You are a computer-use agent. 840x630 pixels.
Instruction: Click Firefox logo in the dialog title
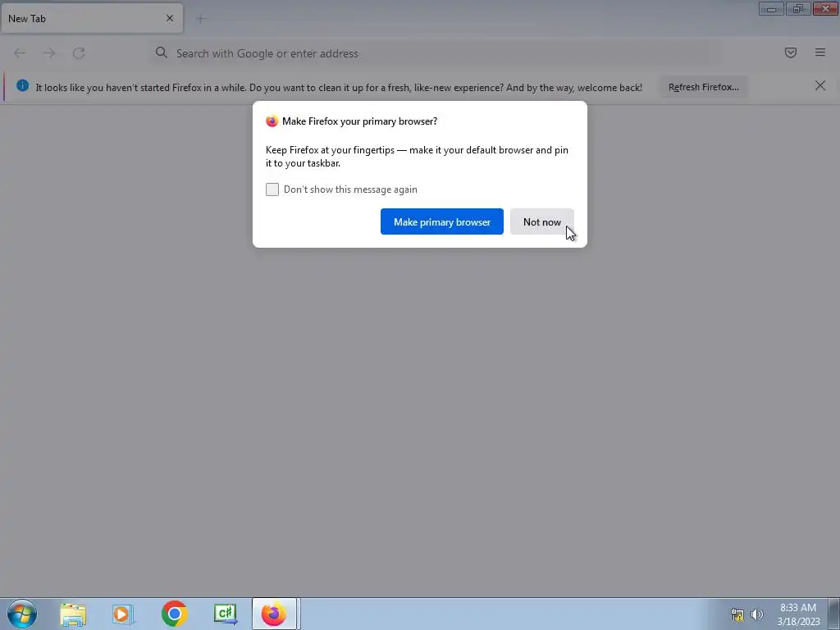coord(272,121)
